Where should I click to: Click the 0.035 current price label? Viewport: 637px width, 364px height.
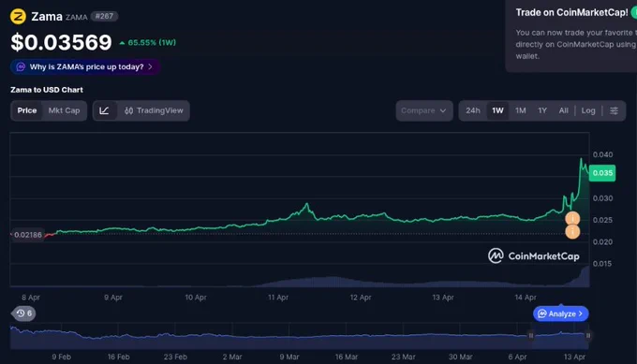click(x=602, y=173)
